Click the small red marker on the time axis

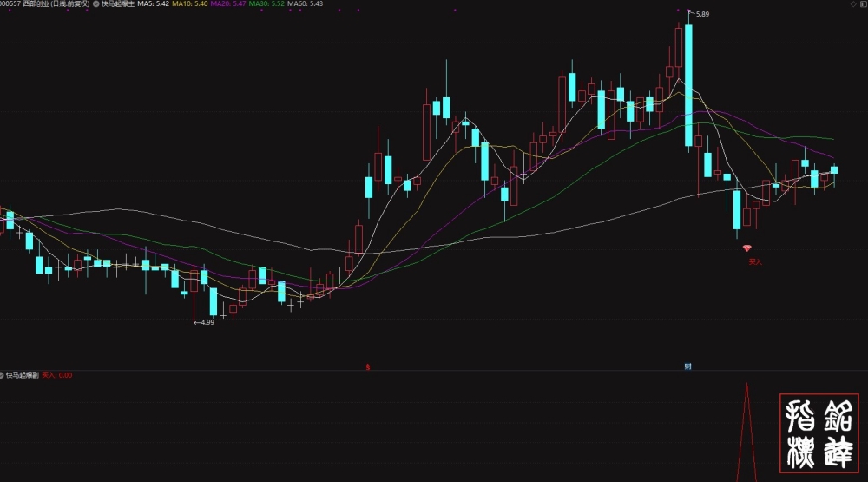pyautogui.click(x=367, y=366)
